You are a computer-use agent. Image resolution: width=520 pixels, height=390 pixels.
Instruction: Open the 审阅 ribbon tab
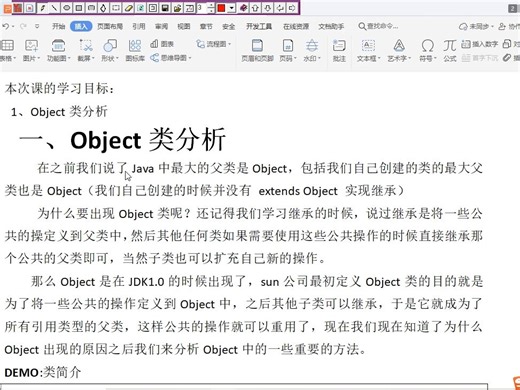point(161,26)
